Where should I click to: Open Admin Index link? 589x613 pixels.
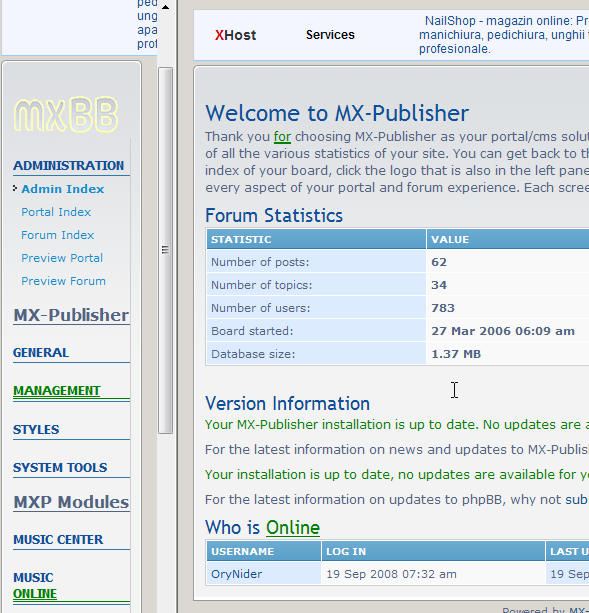click(63, 189)
